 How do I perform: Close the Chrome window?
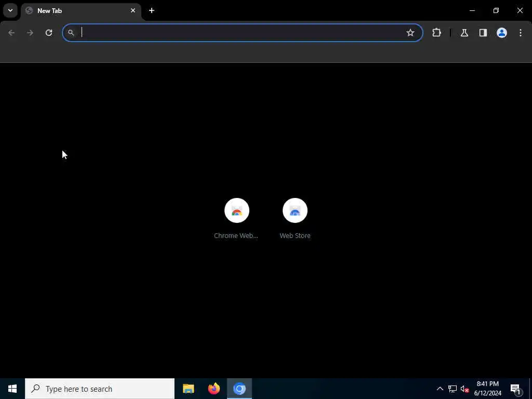coord(520,10)
